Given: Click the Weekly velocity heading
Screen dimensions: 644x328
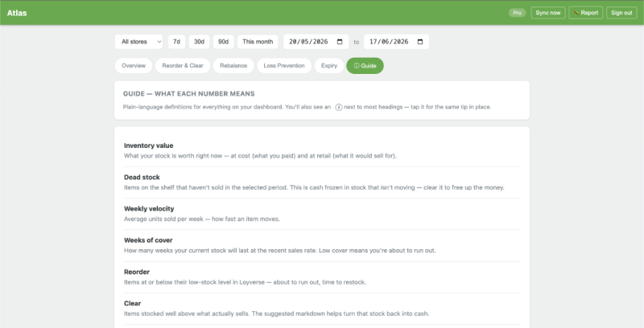Looking at the screenshot, I should click(x=149, y=209).
